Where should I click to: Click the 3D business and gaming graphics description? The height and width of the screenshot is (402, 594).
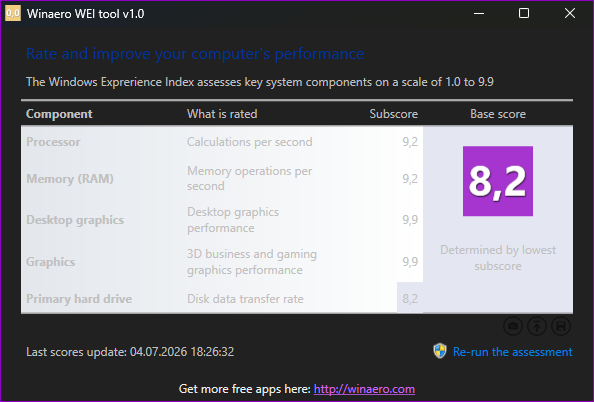252,262
